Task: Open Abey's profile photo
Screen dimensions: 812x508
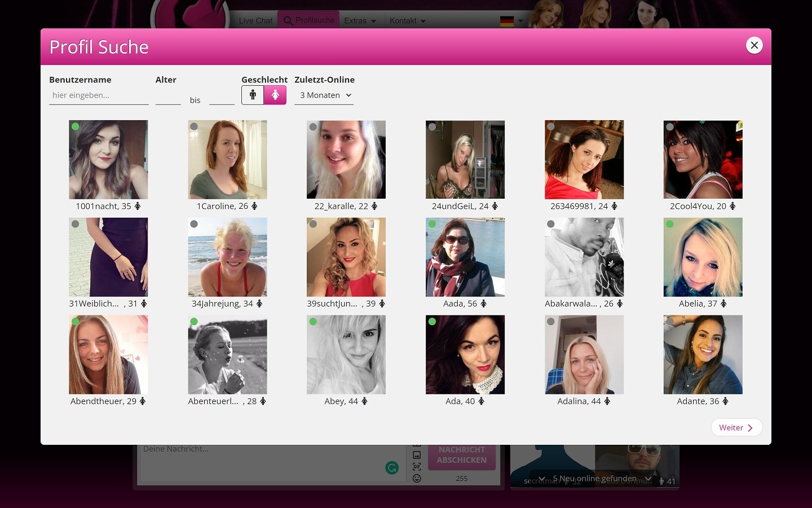Action: [346, 354]
